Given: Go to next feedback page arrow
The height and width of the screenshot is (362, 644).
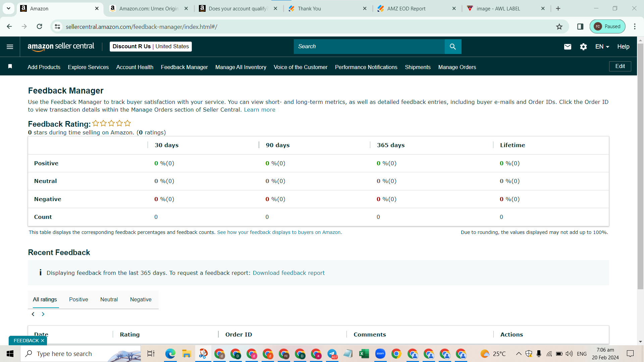Looking at the screenshot, I should pyautogui.click(x=43, y=314).
